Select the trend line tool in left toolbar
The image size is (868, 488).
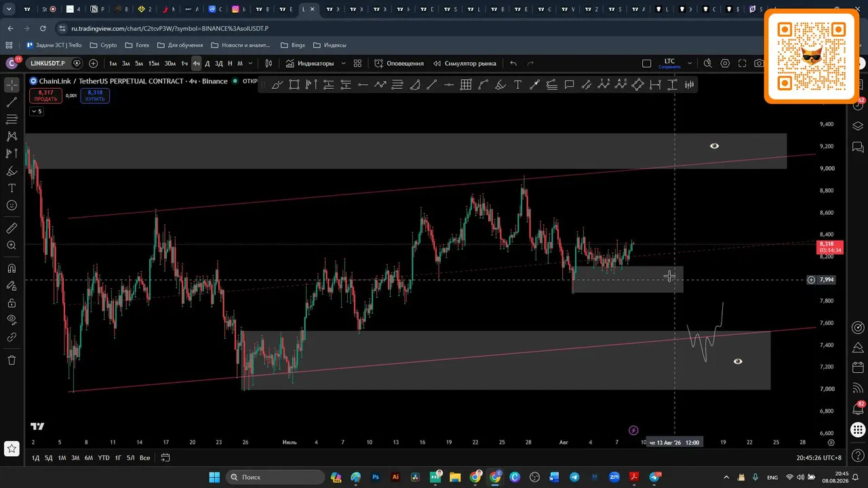(12, 102)
